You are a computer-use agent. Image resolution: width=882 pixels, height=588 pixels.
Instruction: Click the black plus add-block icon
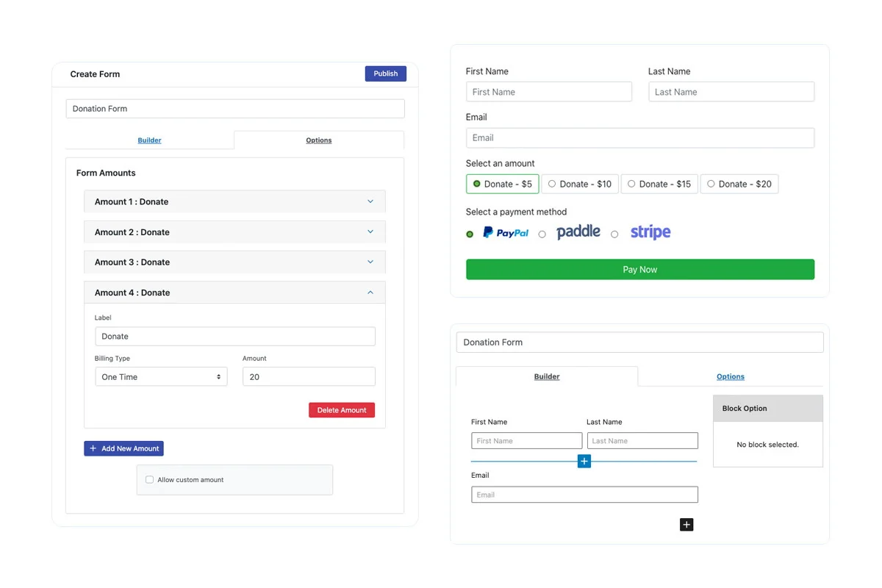click(x=686, y=524)
